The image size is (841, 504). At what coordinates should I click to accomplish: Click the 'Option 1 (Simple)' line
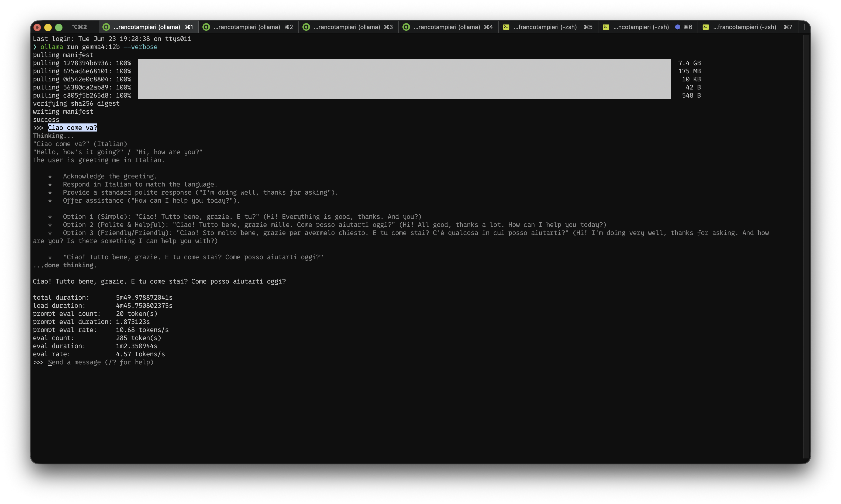242,217
